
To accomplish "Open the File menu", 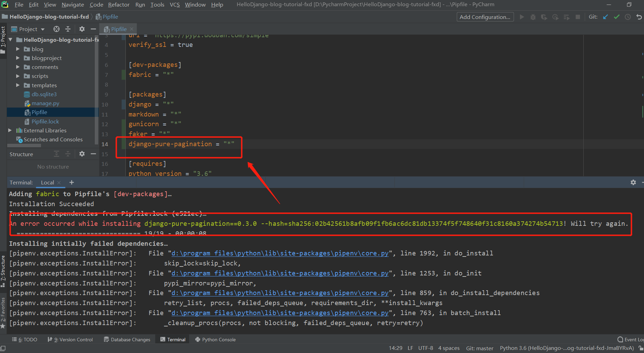I will [19, 4].
